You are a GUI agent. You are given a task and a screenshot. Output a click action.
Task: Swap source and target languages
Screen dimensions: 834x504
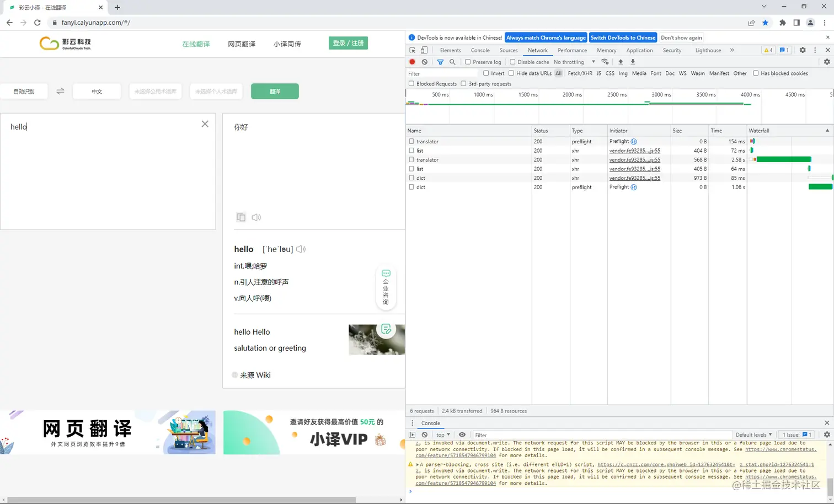(x=60, y=91)
